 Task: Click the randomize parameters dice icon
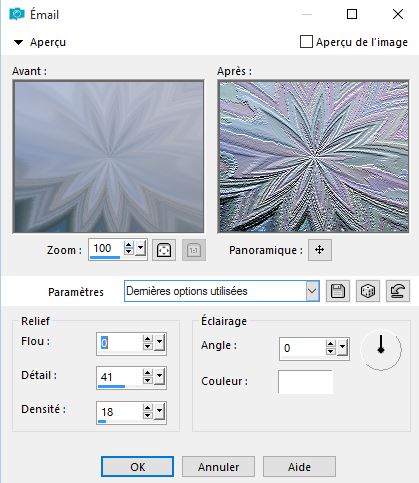click(368, 291)
